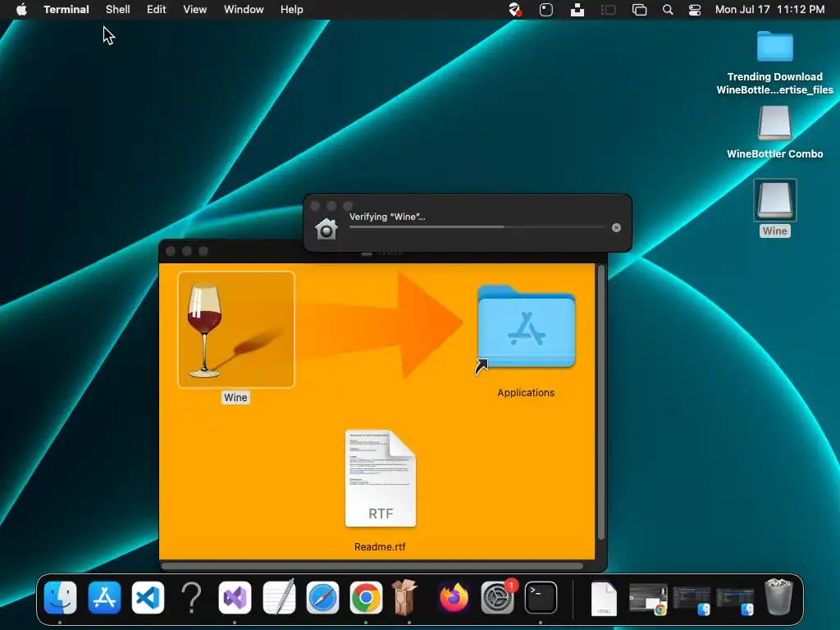840x630 pixels.
Task: Click the question mark Dock icon
Action: [x=191, y=597]
